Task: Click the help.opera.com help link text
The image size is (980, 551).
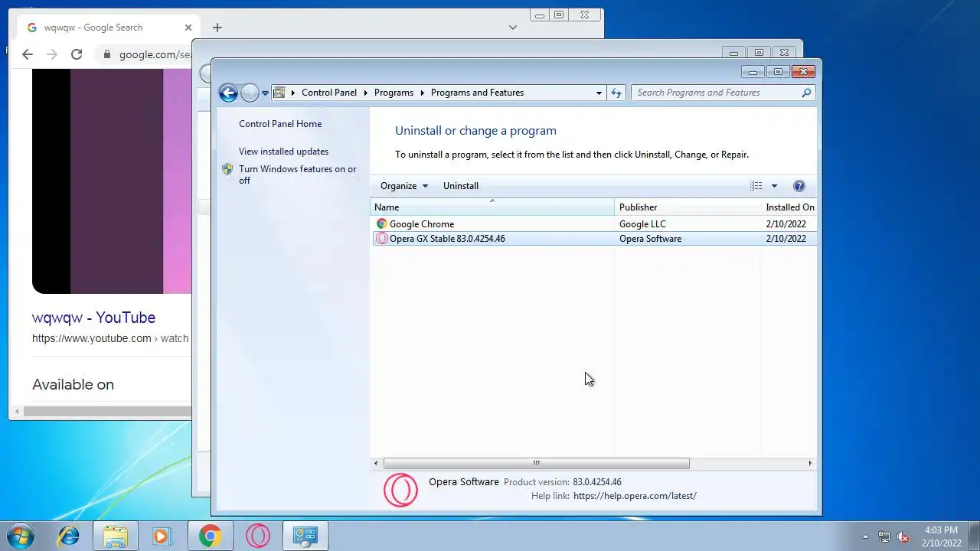Action: pyautogui.click(x=635, y=496)
